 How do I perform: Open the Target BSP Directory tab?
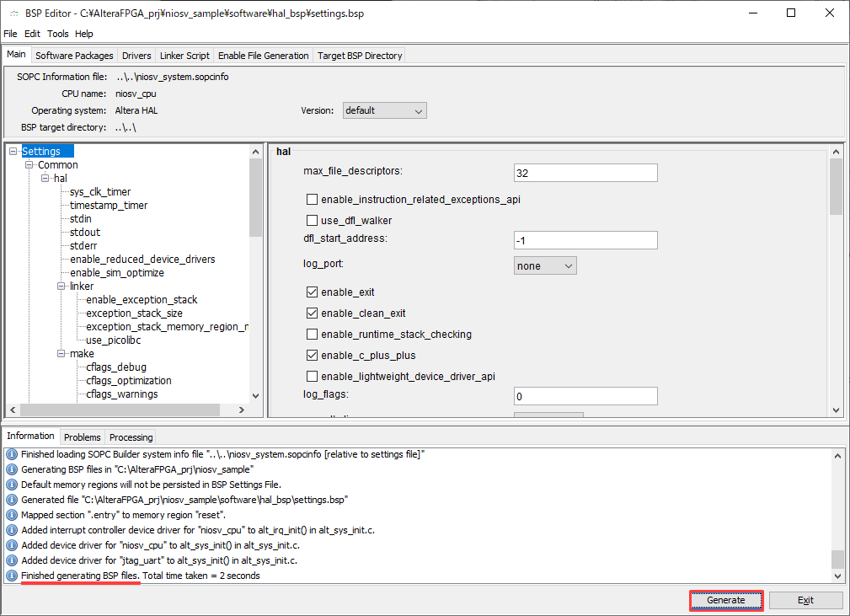click(x=360, y=56)
